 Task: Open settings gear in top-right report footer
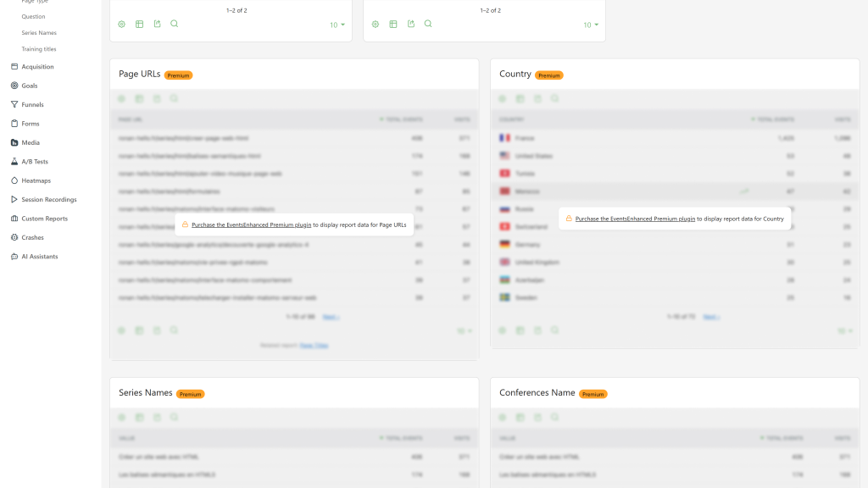point(376,25)
